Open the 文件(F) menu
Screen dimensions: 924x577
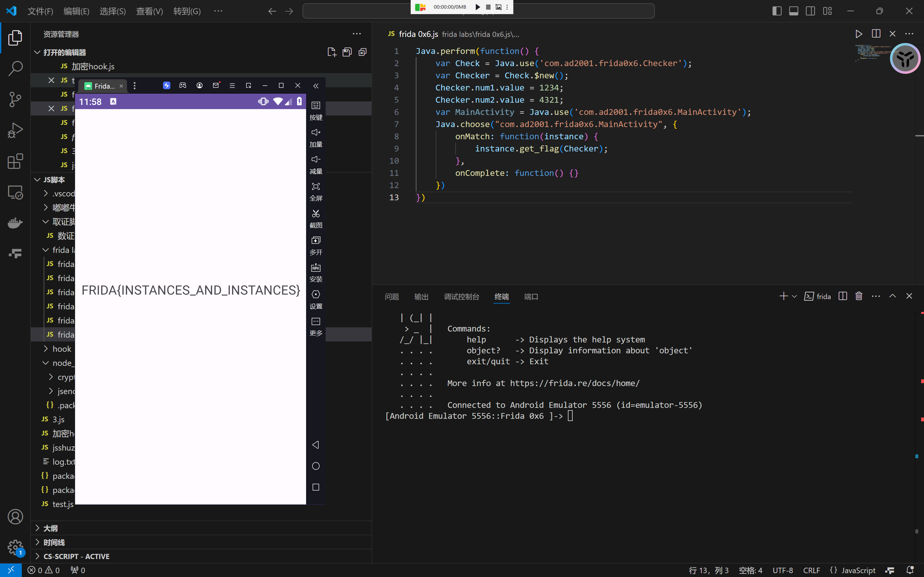coord(40,11)
